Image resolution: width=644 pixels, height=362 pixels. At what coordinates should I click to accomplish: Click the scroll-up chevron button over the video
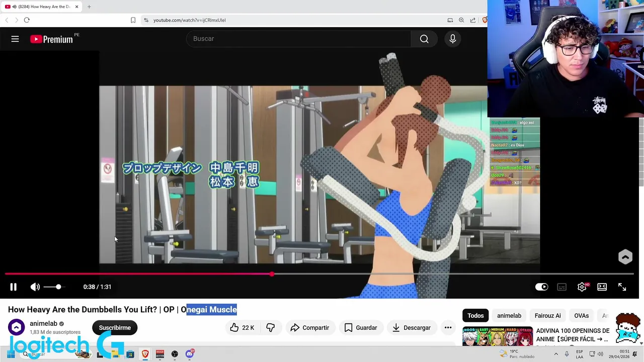coord(625,257)
